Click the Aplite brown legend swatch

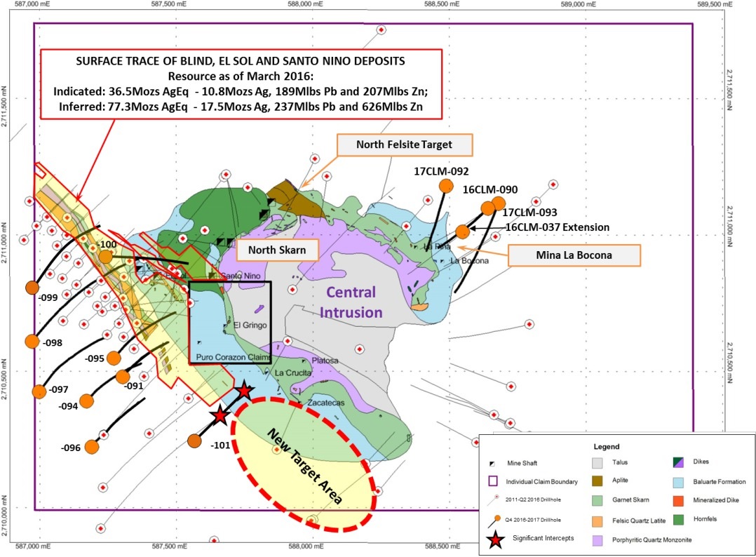[x=597, y=481]
